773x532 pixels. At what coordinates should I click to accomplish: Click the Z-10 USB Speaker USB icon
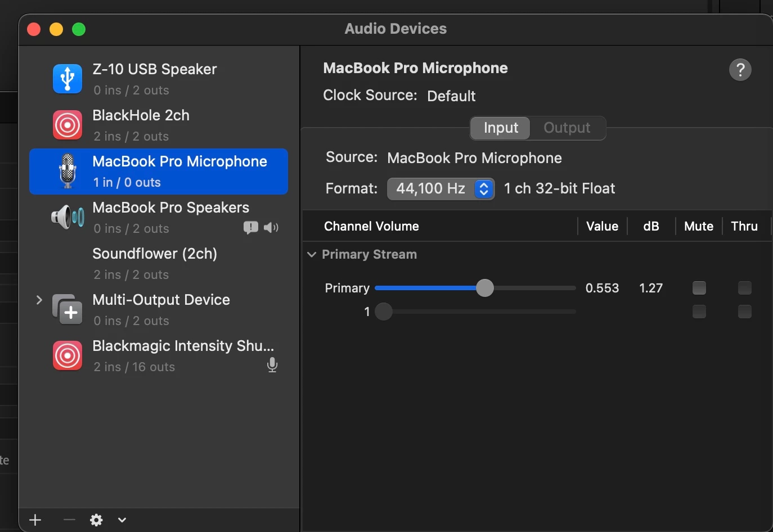pyautogui.click(x=68, y=79)
